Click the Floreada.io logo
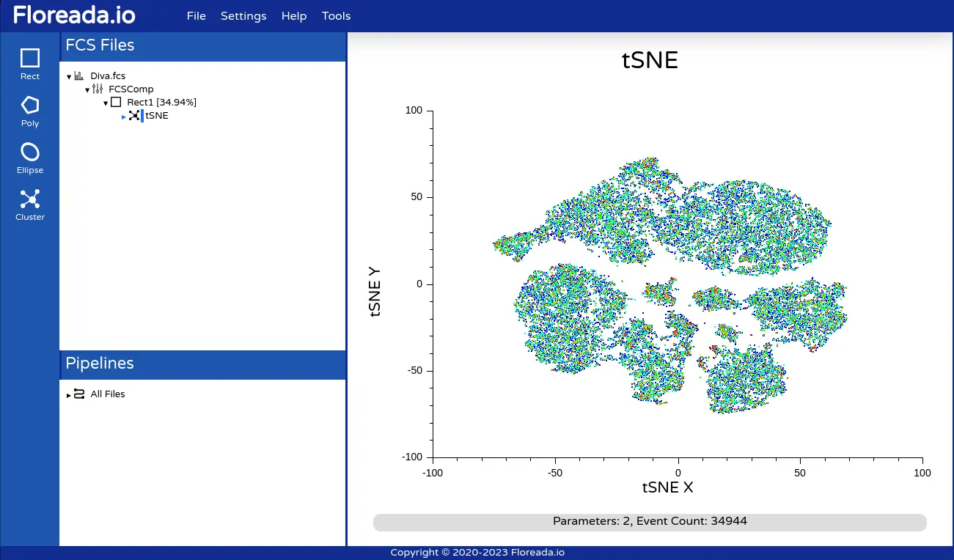Screen dimensions: 954x560 point(73,15)
